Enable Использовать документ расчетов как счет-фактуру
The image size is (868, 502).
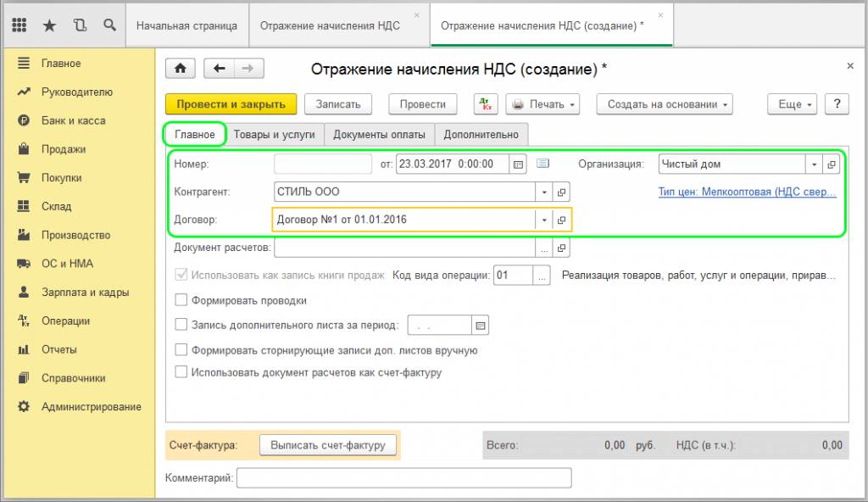click(181, 372)
